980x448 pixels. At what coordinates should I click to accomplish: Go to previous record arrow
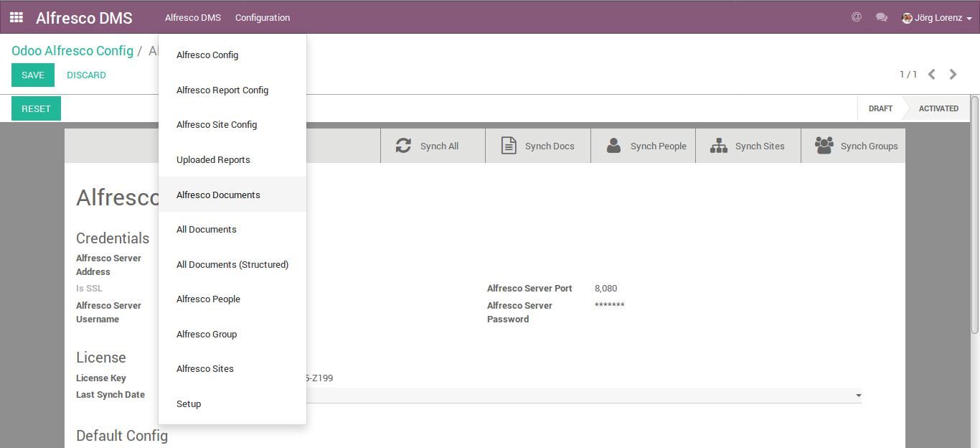tap(931, 74)
